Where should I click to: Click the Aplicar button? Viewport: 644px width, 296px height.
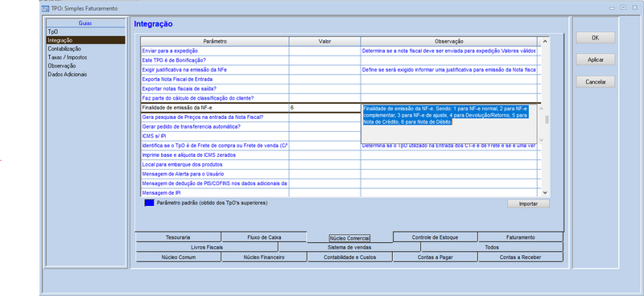pos(595,60)
